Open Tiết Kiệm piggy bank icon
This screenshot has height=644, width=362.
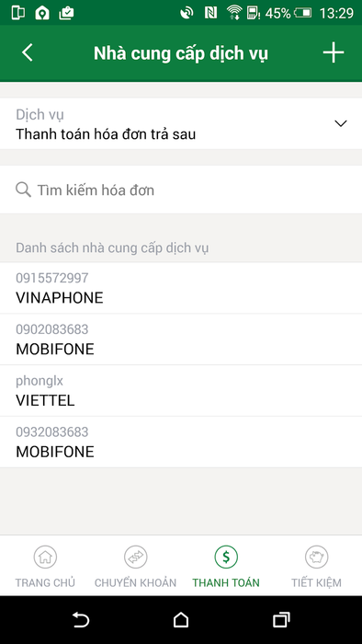(x=316, y=557)
